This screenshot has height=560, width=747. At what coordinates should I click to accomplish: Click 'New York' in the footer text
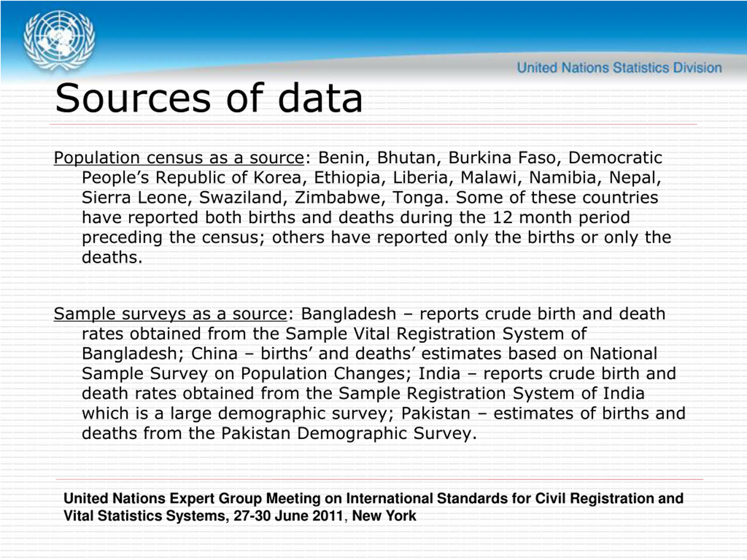(x=384, y=516)
